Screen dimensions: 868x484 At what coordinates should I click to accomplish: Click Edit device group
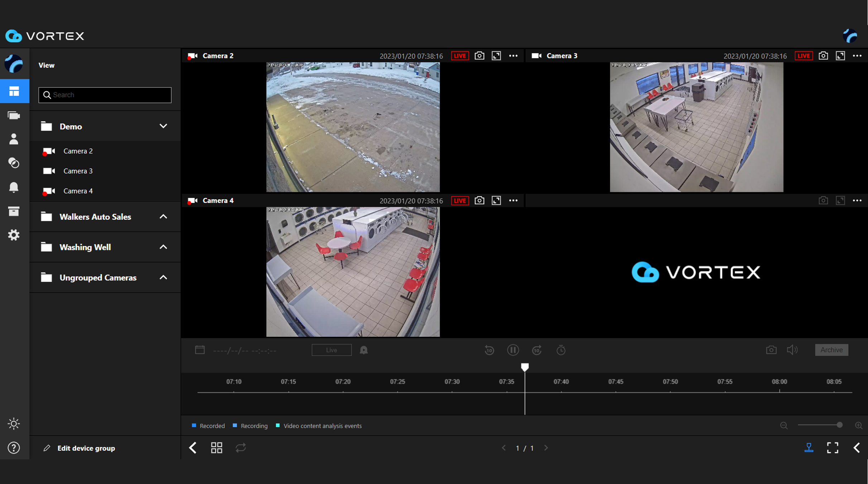click(x=86, y=448)
